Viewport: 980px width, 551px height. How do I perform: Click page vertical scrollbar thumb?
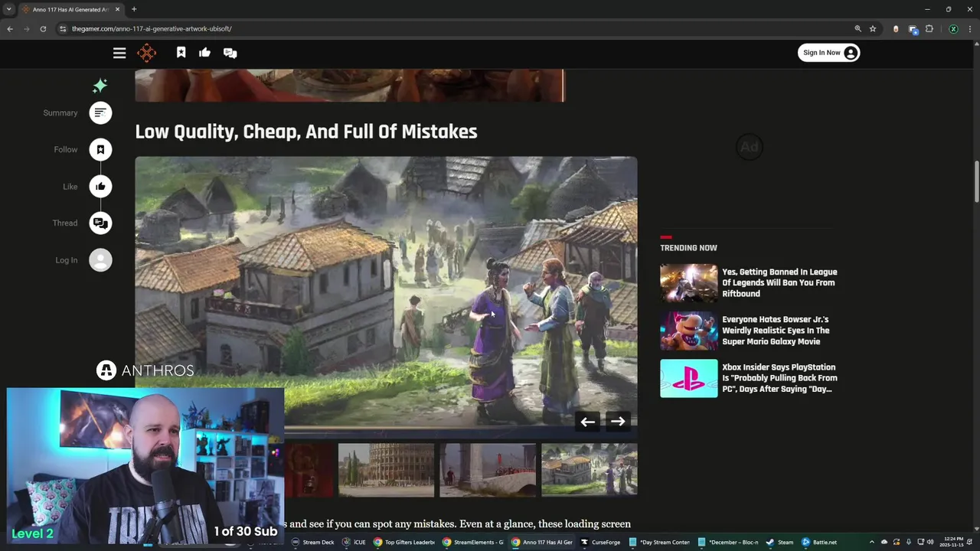point(976,181)
